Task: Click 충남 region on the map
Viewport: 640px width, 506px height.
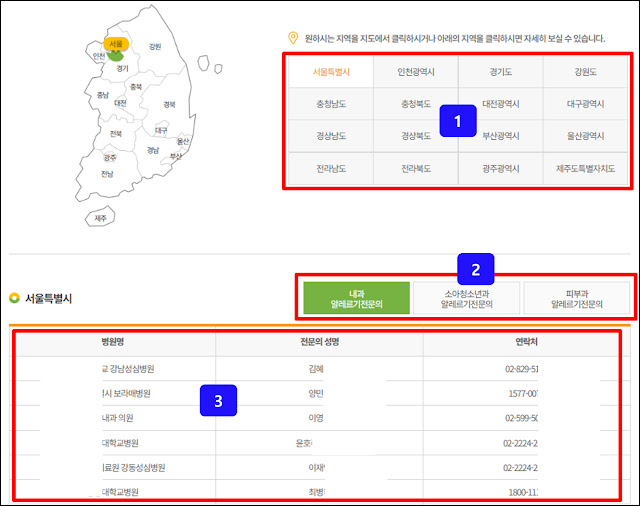Action: [x=103, y=95]
